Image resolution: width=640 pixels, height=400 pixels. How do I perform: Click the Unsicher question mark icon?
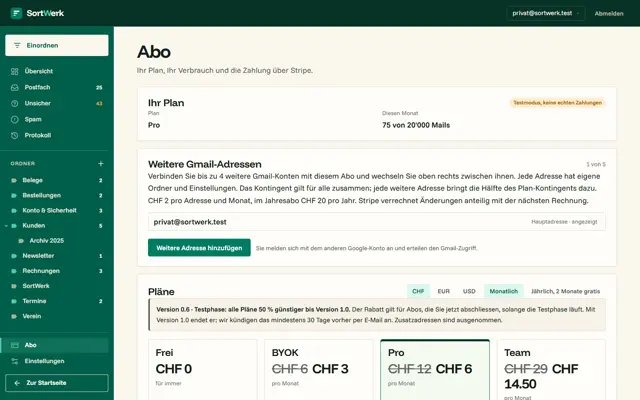pyautogui.click(x=15, y=103)
